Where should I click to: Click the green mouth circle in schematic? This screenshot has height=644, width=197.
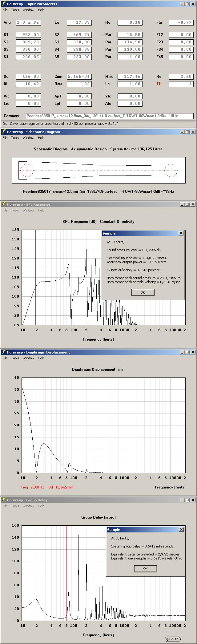click(171, 170)
